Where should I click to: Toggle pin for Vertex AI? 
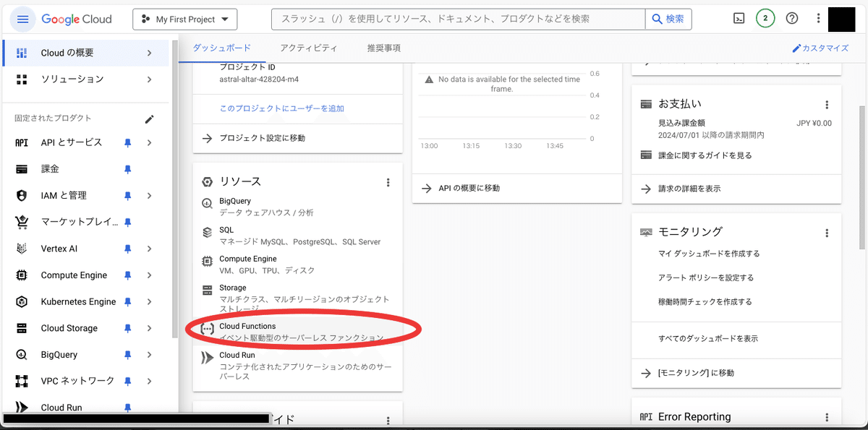click(128, 249)
